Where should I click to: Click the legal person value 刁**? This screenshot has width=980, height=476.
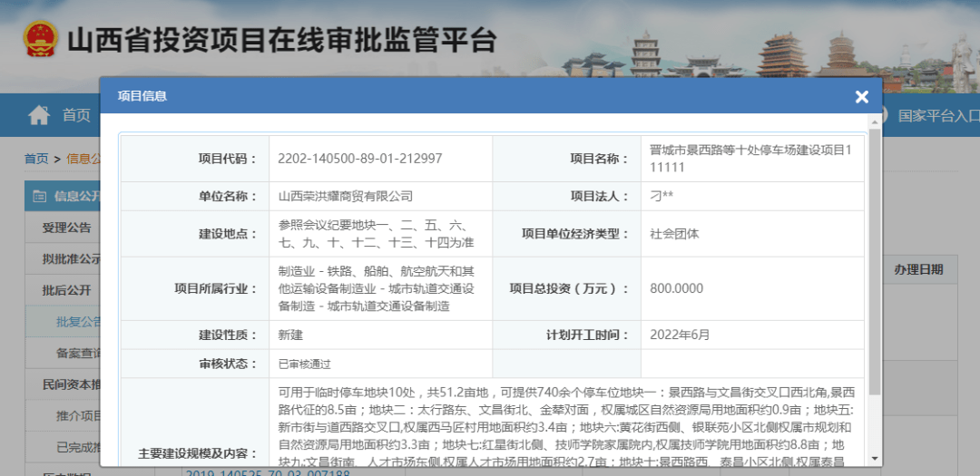point(661,196)
